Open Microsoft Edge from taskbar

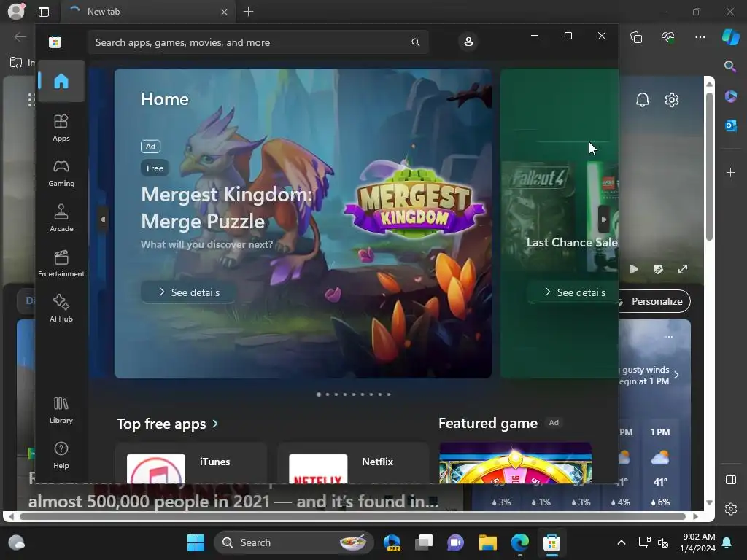pyautogui.click(x=519, y=542)
